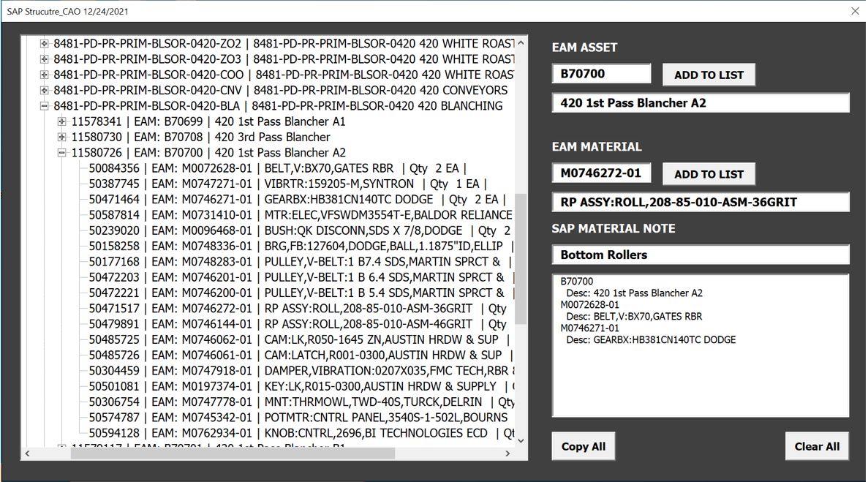Click the tree's horizontal scrollbar right arrow
Viewport: 868px width, 482px height.
[507, 453]
